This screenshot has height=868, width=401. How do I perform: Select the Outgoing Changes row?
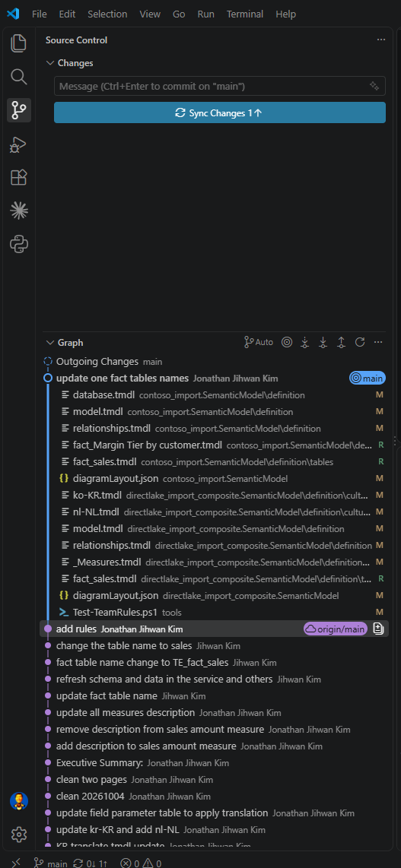[x=215, y=362]
